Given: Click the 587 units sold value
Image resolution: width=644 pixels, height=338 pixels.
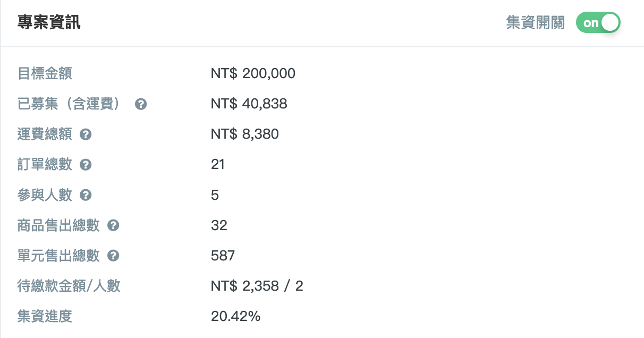Looking at the screenshot, I should pyautogui.click(x=223, y=256).
